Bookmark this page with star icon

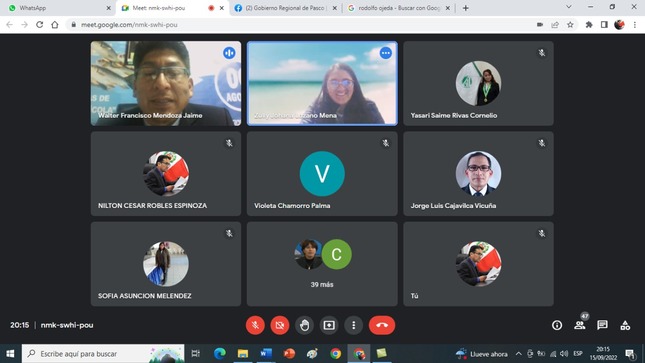coord(570,25)
